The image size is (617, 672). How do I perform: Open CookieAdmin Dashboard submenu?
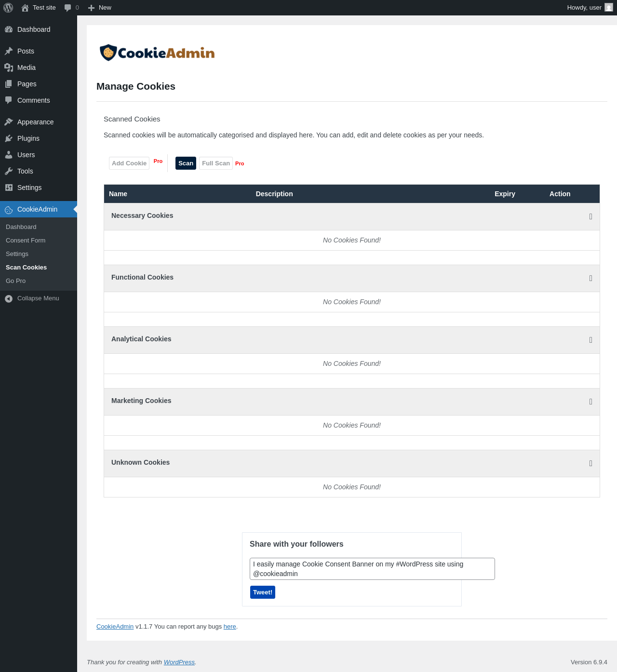click(x=39, y=227)
